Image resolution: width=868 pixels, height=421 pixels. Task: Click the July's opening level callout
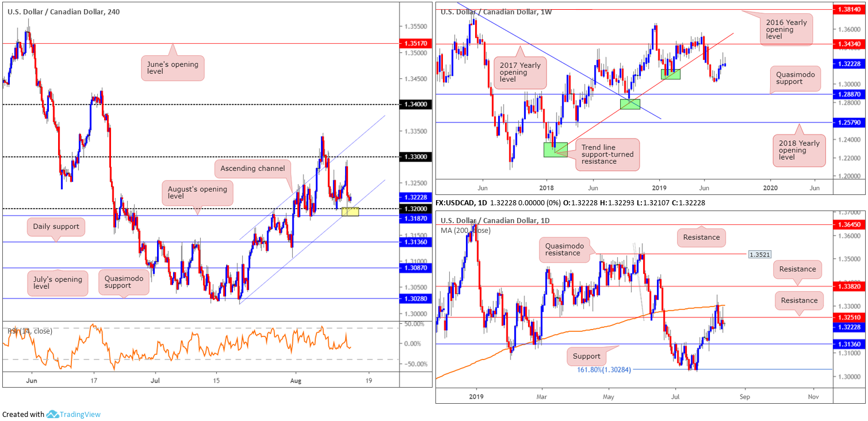pyautogui.click(x=57, y=284)
